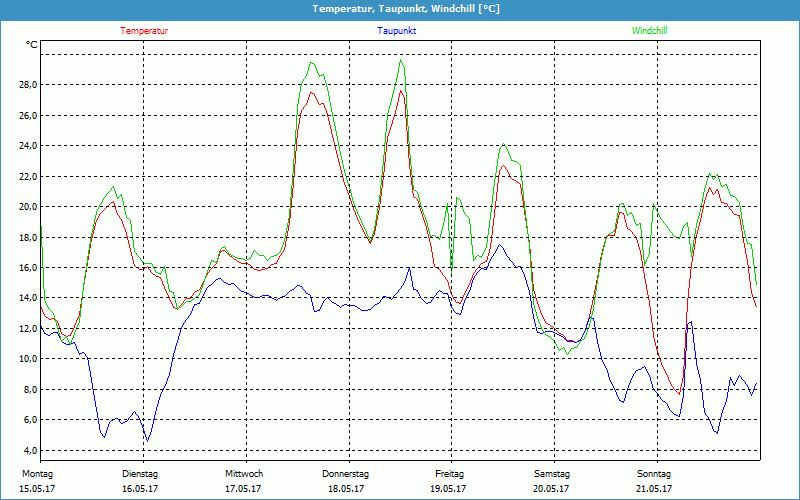The height and width of the screenshot is (500, 800).
Task: Click the blue Taupunkt legend label
Action: 396,31
